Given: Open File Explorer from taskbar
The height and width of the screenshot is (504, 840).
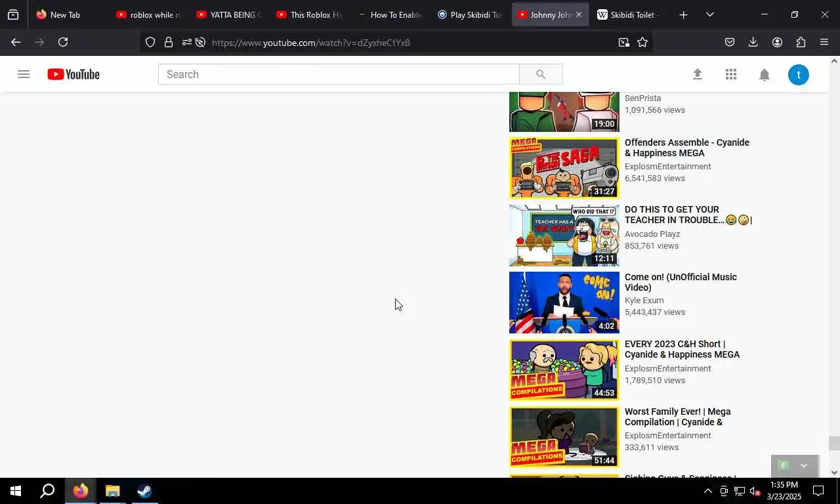Looking at the screenshot, I should pos(112,491).
